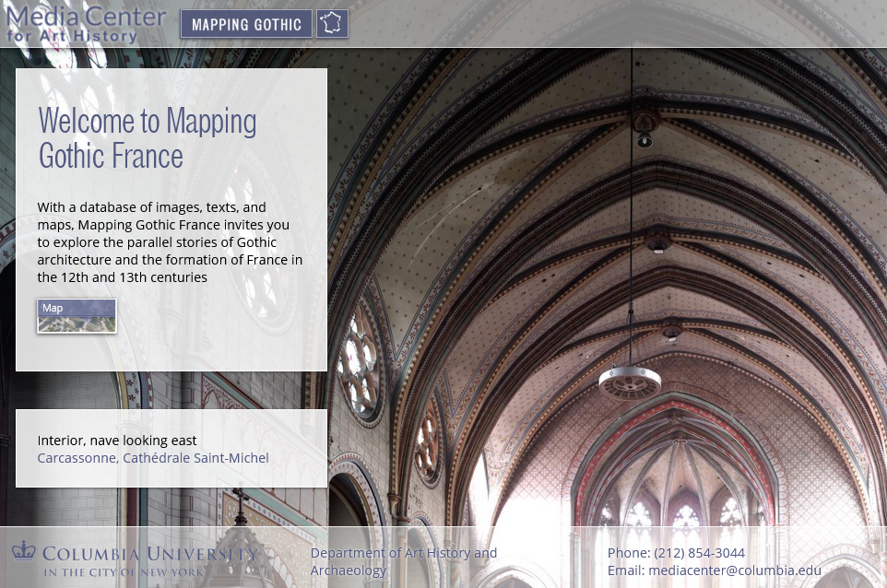Screen dimensions: 887x588
Task: Click the Mapping Gothic title in the top bar
Action: click(x=245, y=24)
